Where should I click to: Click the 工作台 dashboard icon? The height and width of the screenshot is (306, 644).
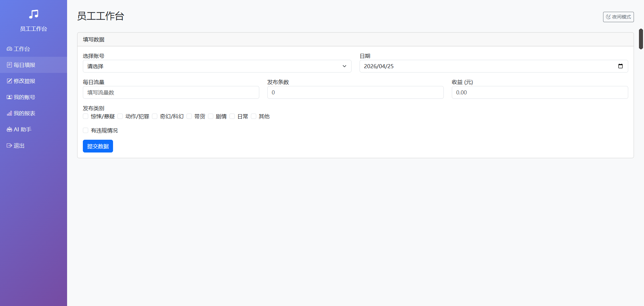(x=9, y=49)
